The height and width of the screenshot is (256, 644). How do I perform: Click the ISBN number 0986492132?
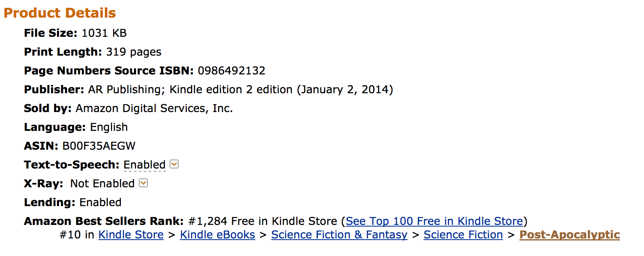[x=231, y=71]
